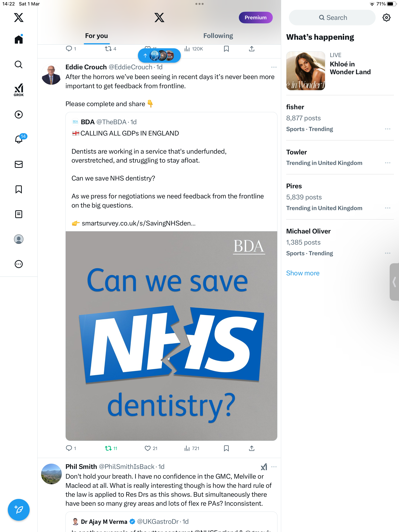Toggle repost on Eddie Crouch's post

pos(111,448)
